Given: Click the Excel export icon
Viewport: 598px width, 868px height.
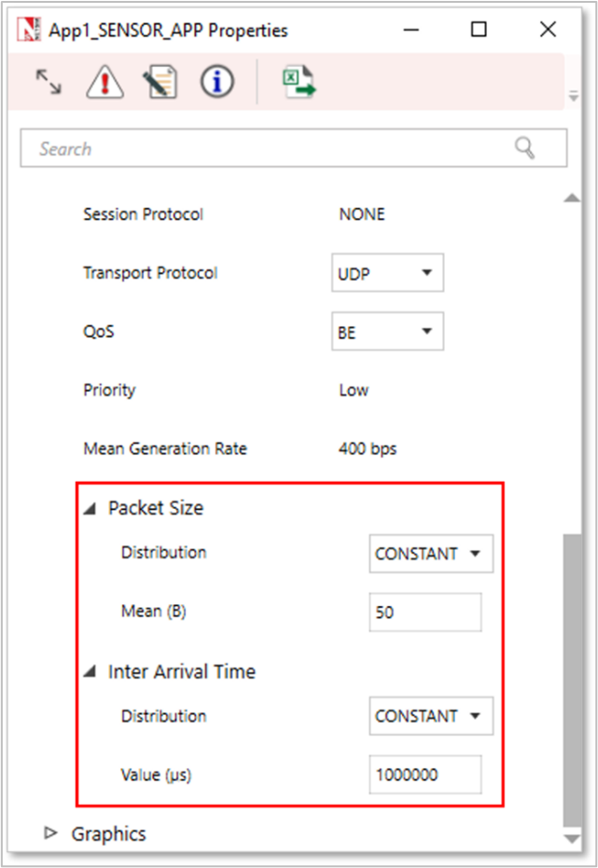Looking at the screenshot, I should click(x=299, y=82).
